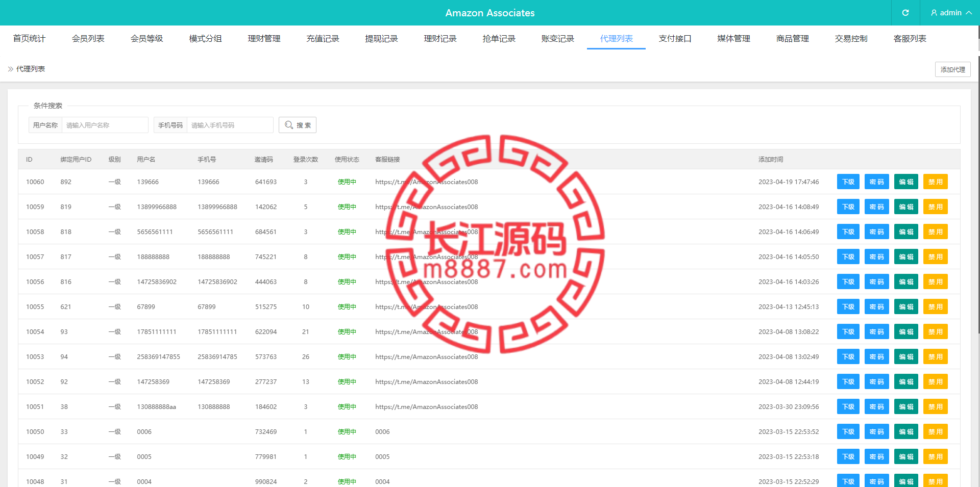Click 下级 for agent 10060
This screenshot has height=487, width=980.
[848, 182]
